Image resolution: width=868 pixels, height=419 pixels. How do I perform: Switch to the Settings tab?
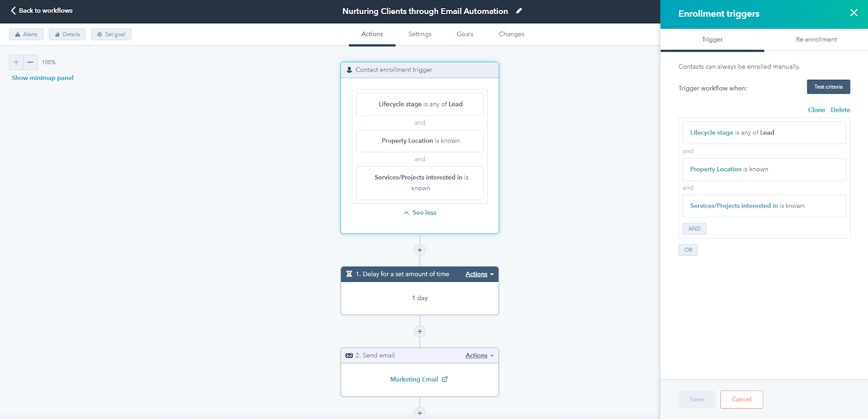pos(419,34)
